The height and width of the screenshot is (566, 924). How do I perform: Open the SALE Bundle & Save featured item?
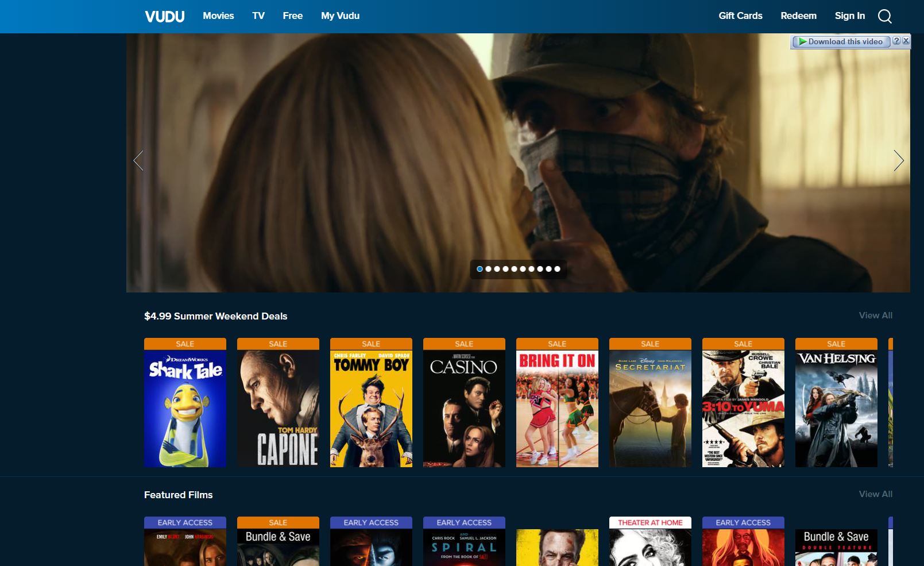(278, 541)
